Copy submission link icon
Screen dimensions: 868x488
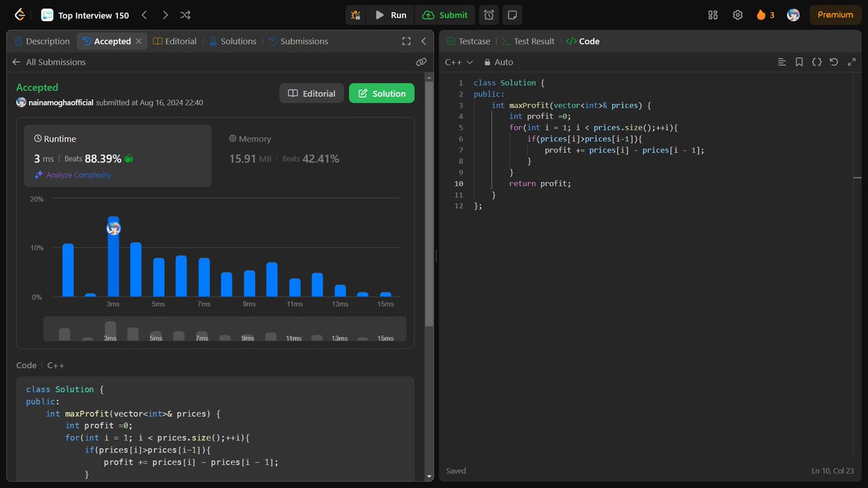(421, 62)
